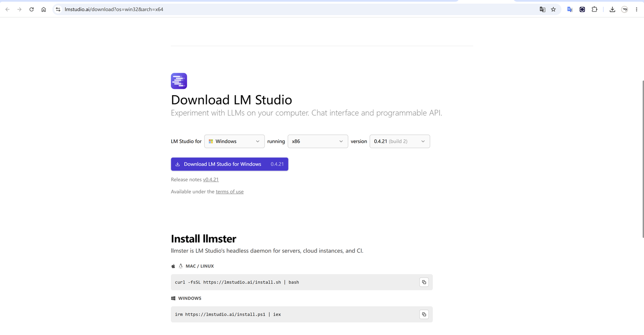Click the browser forward arrow

click(x=19, y=9)
